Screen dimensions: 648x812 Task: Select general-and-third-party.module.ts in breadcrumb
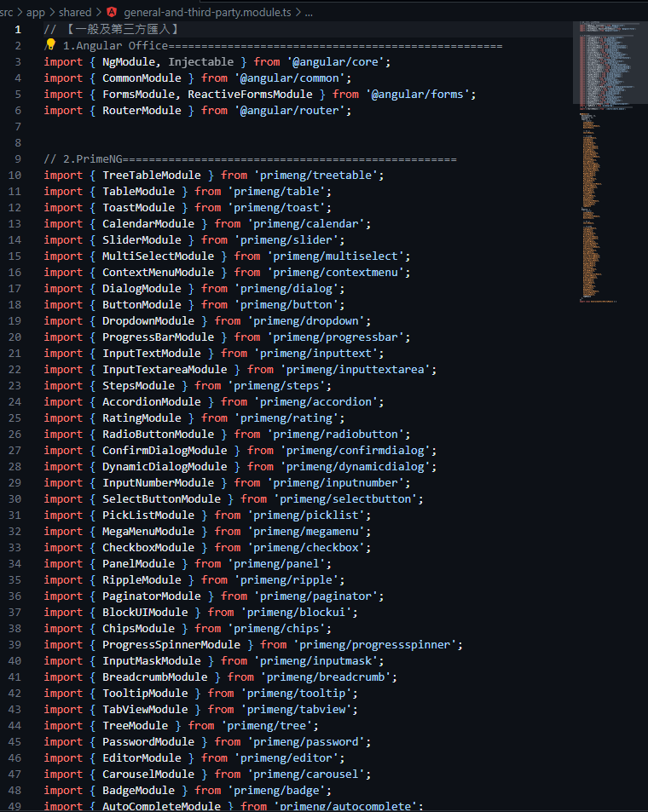point(207,13)
